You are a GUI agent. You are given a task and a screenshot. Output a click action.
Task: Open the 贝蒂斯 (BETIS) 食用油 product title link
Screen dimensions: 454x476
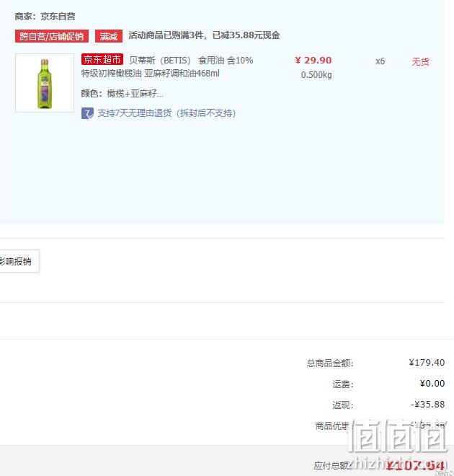tap(192, 61)
